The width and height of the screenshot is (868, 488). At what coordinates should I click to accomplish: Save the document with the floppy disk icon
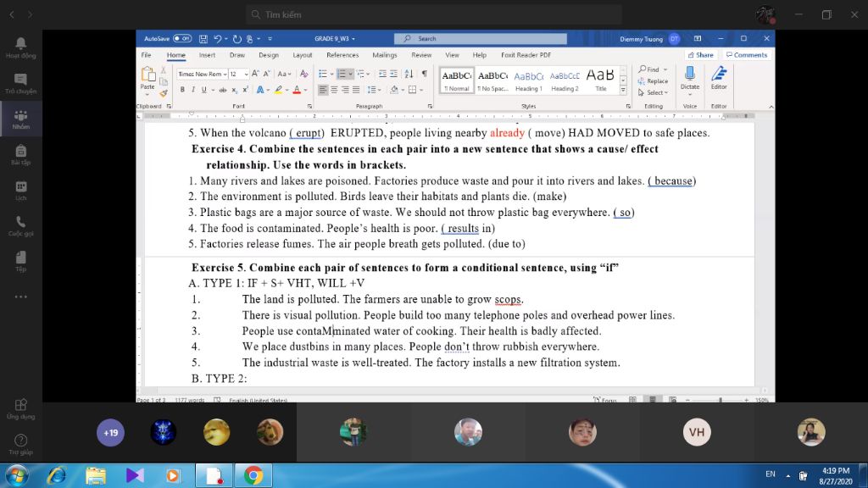click(x=203, y=39)
